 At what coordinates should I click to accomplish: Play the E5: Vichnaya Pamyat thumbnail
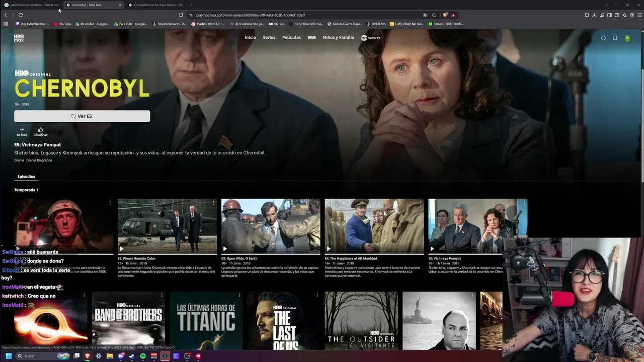point(478,226)
